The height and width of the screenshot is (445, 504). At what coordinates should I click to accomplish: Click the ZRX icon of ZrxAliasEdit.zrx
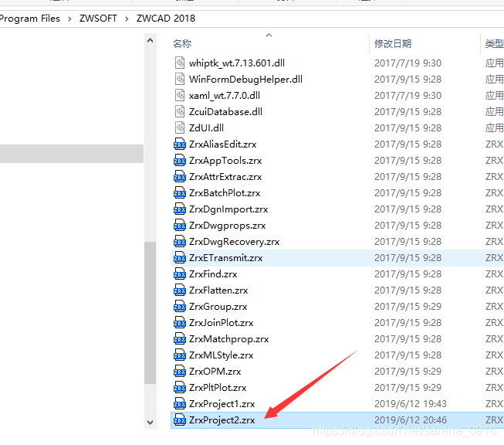[180, 144]
